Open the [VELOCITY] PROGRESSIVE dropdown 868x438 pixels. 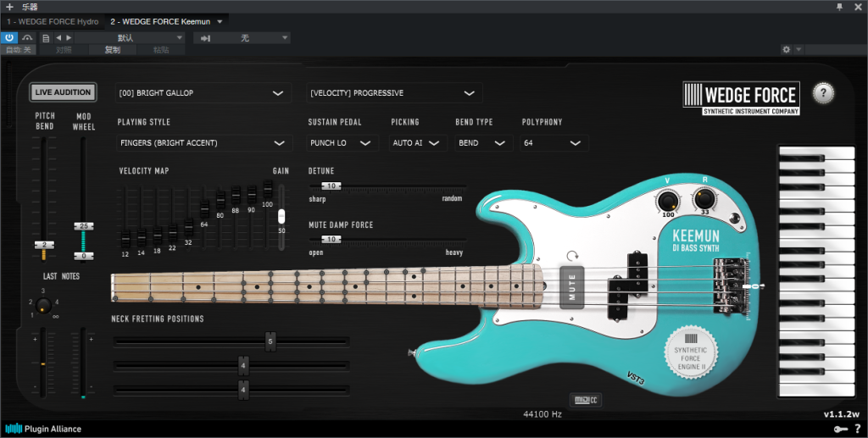(394, 93)
